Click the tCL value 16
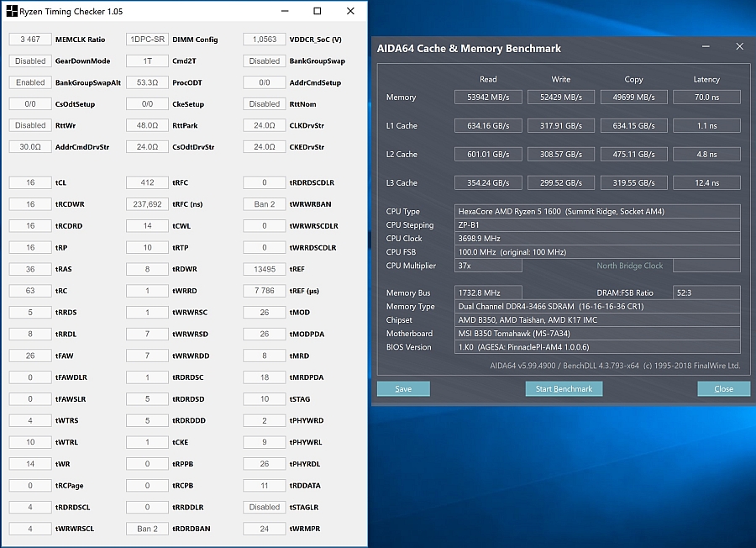Viewport: 756px width, 548px height. [x=30, y=182]
